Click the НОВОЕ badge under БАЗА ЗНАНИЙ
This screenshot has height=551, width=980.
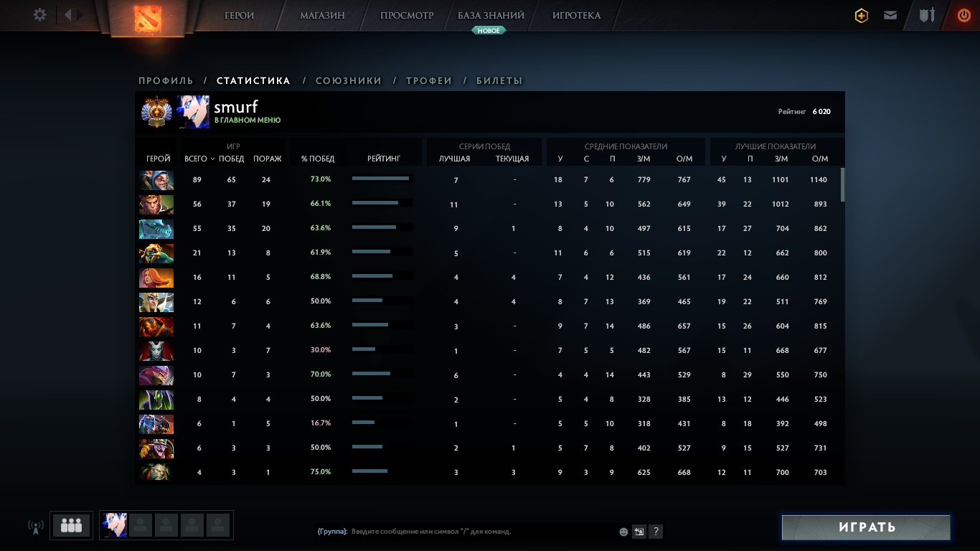489,31
